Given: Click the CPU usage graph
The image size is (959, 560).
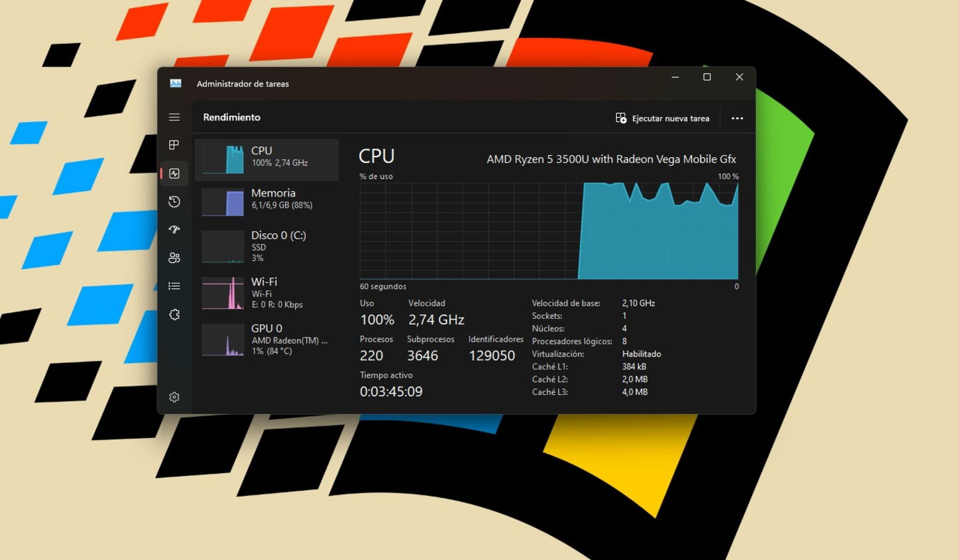Looking at the screenshot, I should (549, 231).
